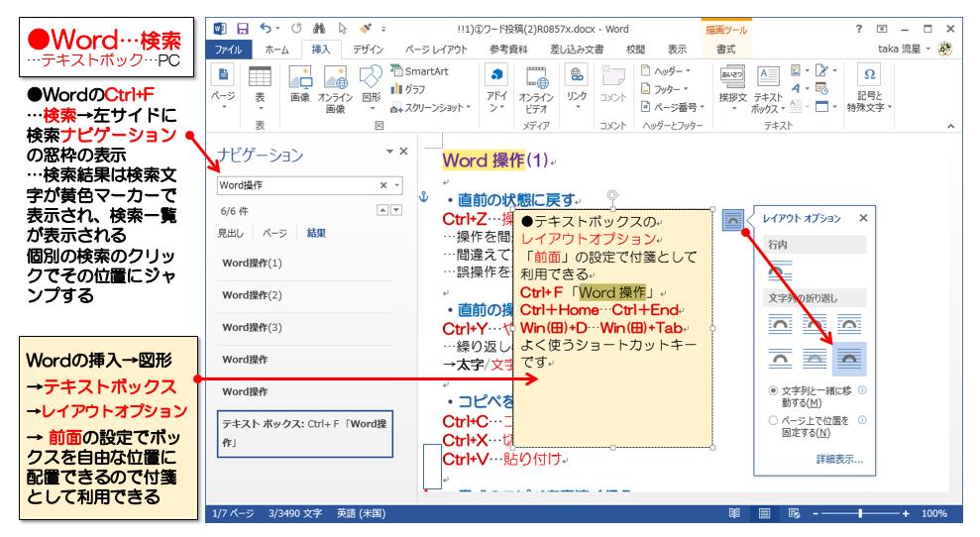Close the ナビゲーション pane

(403, 152)
